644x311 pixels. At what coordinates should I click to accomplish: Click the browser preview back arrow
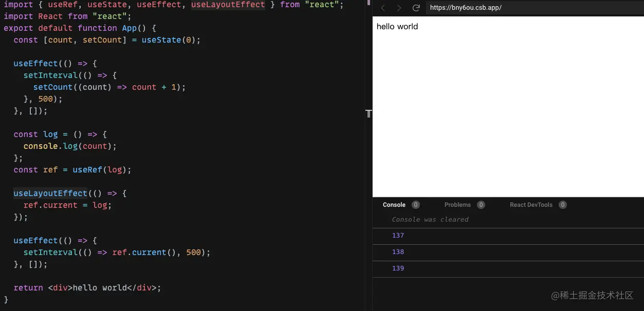pos(383,8)
